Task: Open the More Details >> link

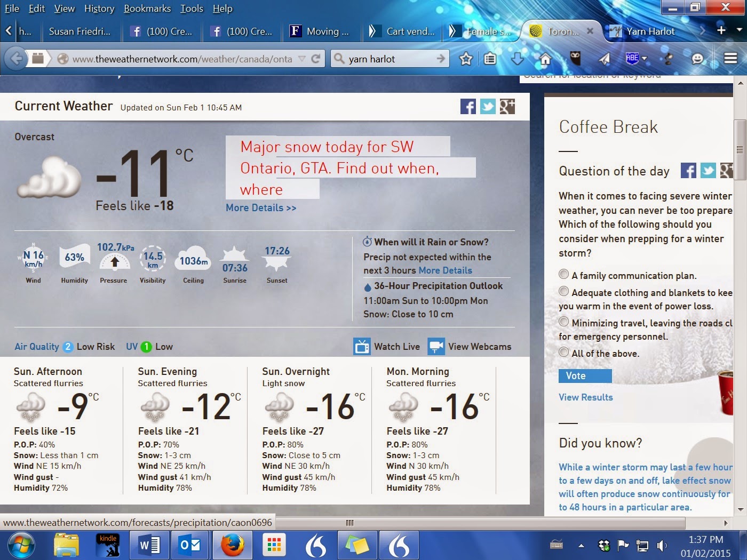Action: coord(261,208)
